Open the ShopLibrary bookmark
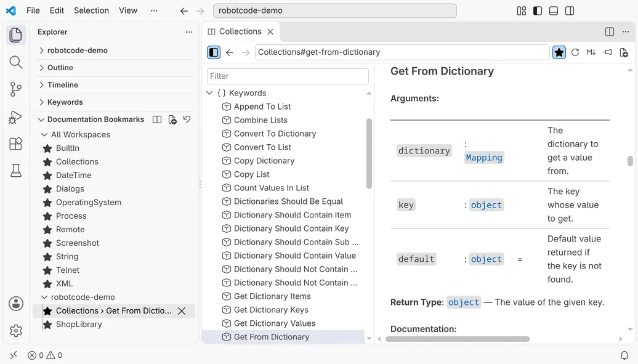 pos(79,325)
